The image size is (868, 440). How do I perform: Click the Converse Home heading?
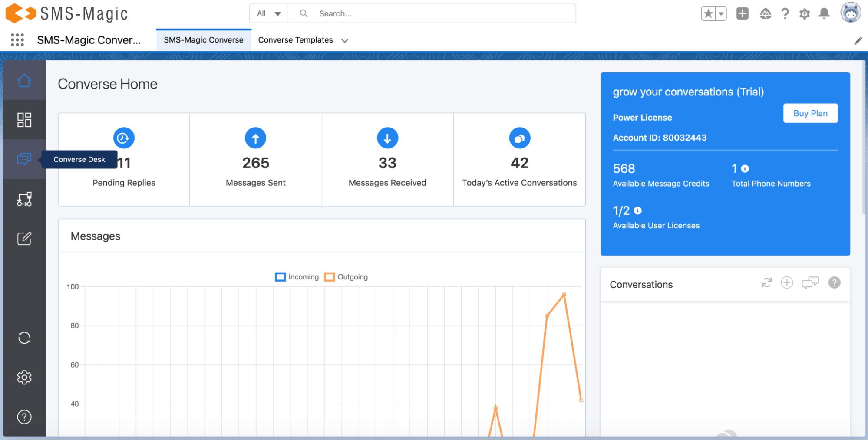[x=108, y=84]
